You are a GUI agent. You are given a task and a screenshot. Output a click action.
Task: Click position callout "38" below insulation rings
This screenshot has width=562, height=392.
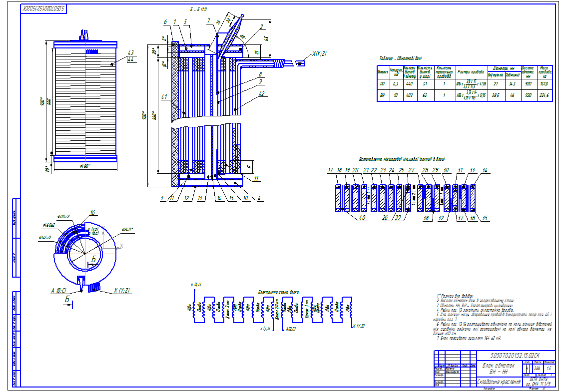point(426,218)
